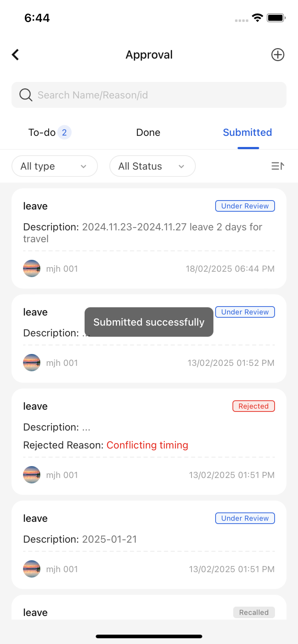Screen dimensions: 298x644
Task: Tap the gray Recalled status badge
Action: coord(254,612)
